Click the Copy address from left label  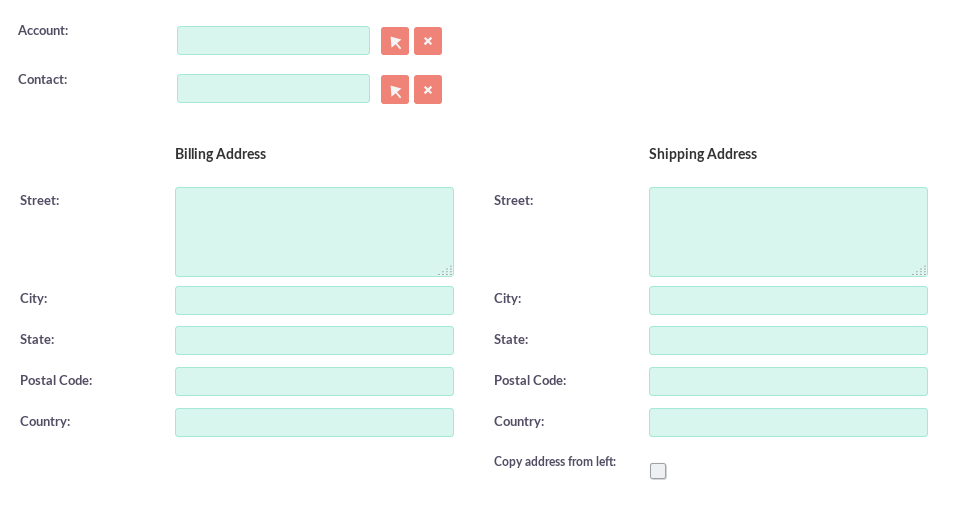tap(555, 462)
